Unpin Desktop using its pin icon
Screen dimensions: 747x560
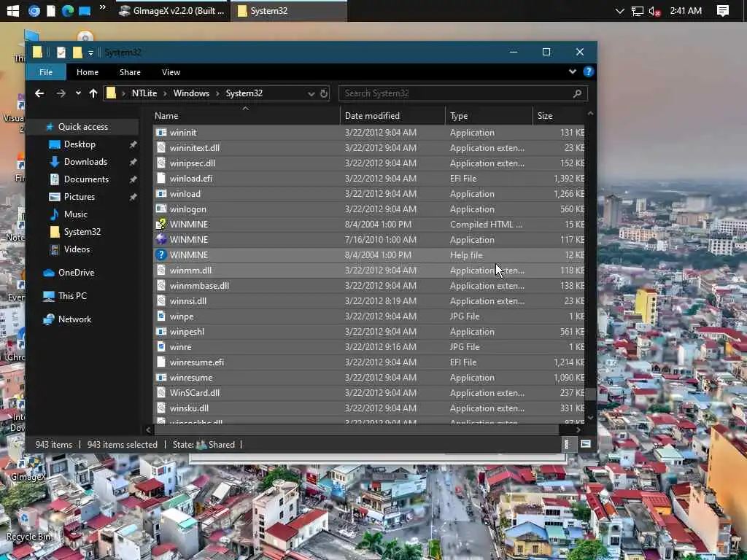(133, 144)
